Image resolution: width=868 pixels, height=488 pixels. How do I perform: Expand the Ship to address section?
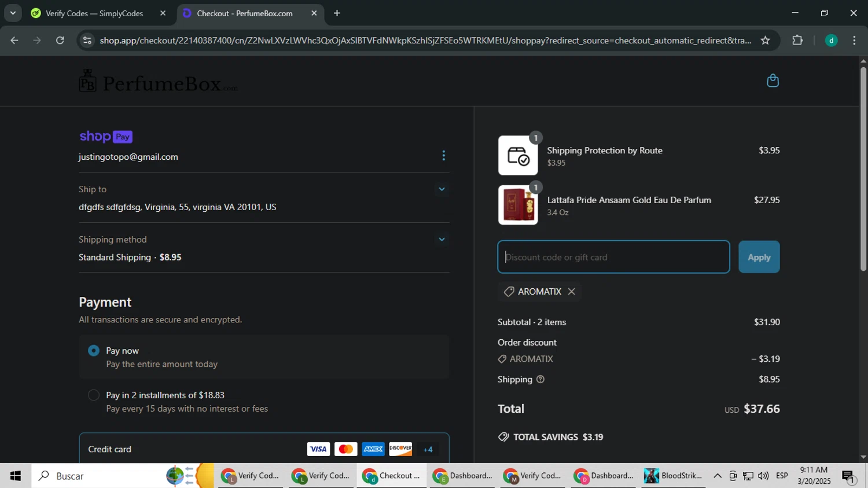[442, 189]
